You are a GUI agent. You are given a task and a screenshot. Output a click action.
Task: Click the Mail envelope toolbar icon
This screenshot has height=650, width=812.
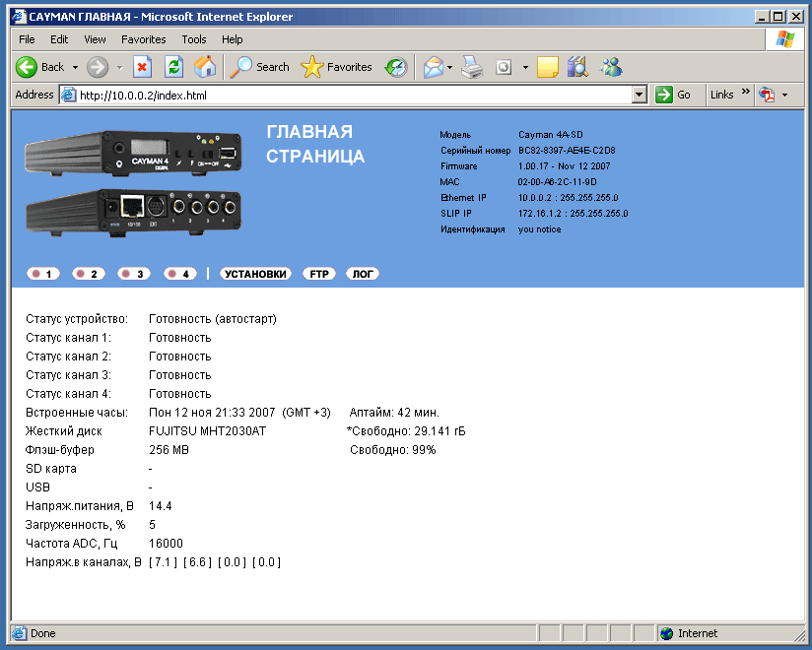434,67
